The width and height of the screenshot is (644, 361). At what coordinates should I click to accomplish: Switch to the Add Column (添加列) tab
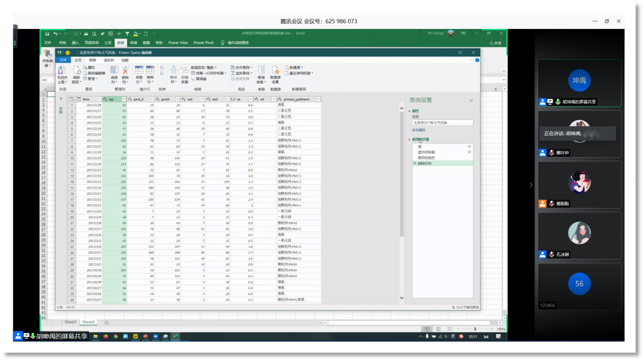108,60
